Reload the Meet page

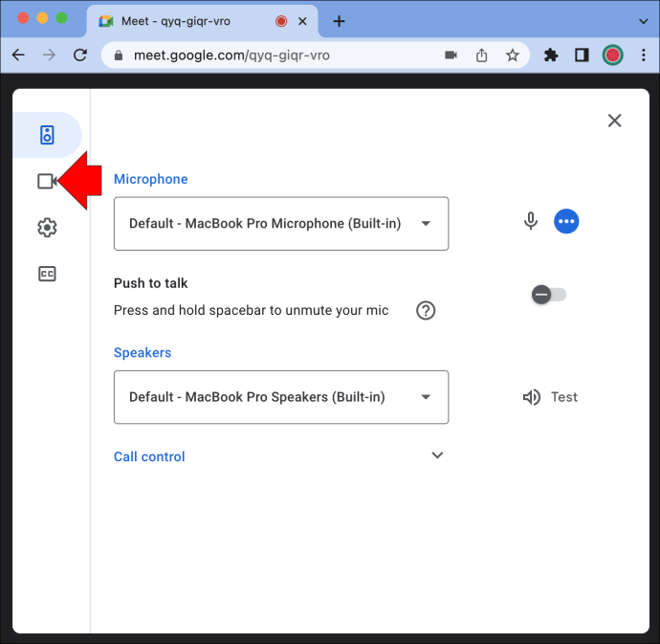80,56
